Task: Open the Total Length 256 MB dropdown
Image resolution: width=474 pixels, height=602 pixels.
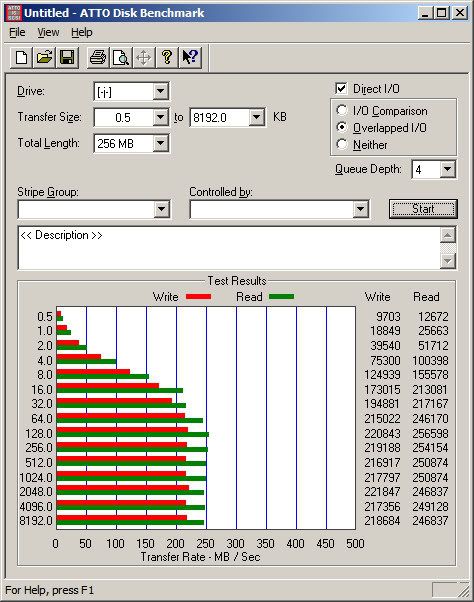Action: click(x=160, y=144)
